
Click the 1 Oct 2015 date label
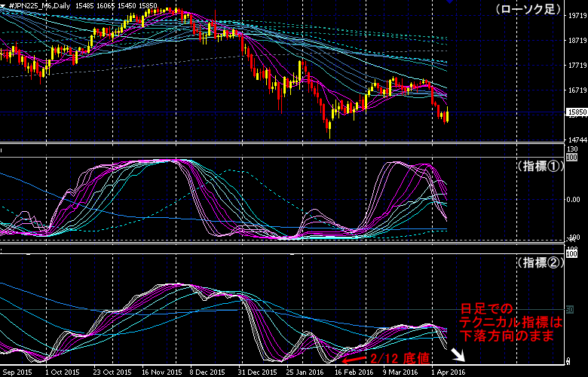[x=63, y=372]
